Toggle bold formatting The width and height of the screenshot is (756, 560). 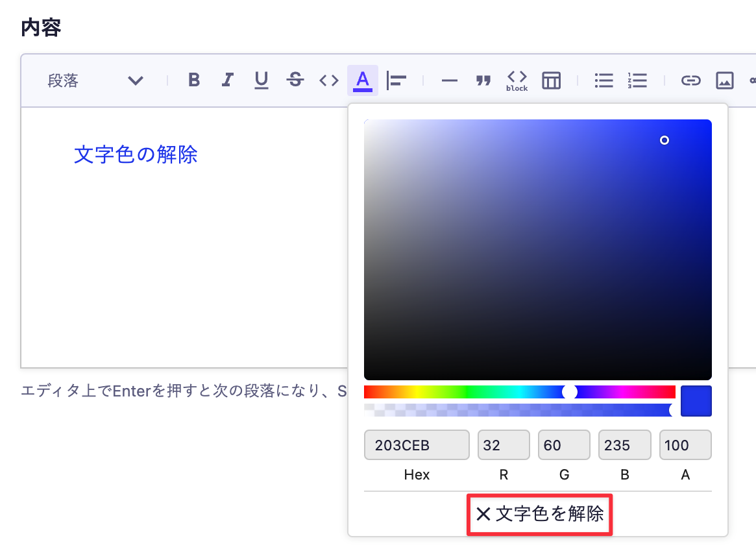(193, 80)
